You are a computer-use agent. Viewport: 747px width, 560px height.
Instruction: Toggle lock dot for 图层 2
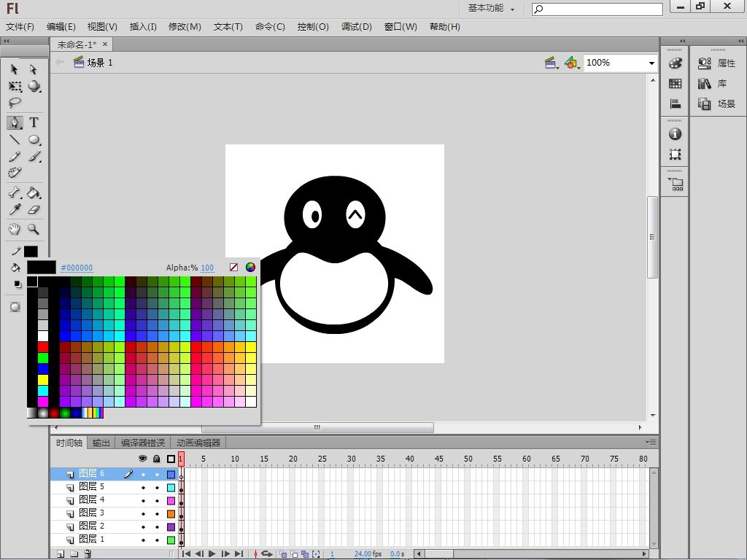[157, 527]
